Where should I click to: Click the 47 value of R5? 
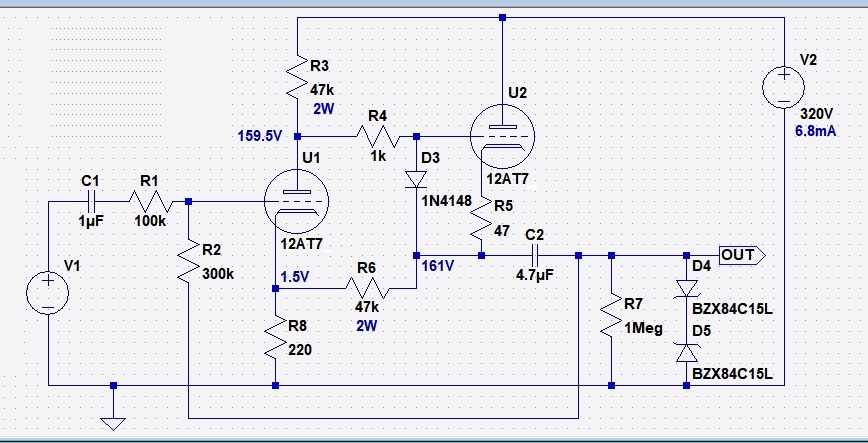(502, 230)
